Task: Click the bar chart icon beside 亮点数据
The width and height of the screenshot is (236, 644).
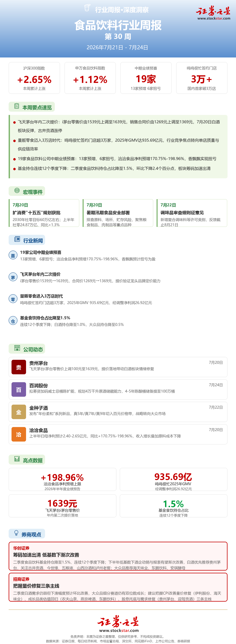Action: click(x=17, y=459)
